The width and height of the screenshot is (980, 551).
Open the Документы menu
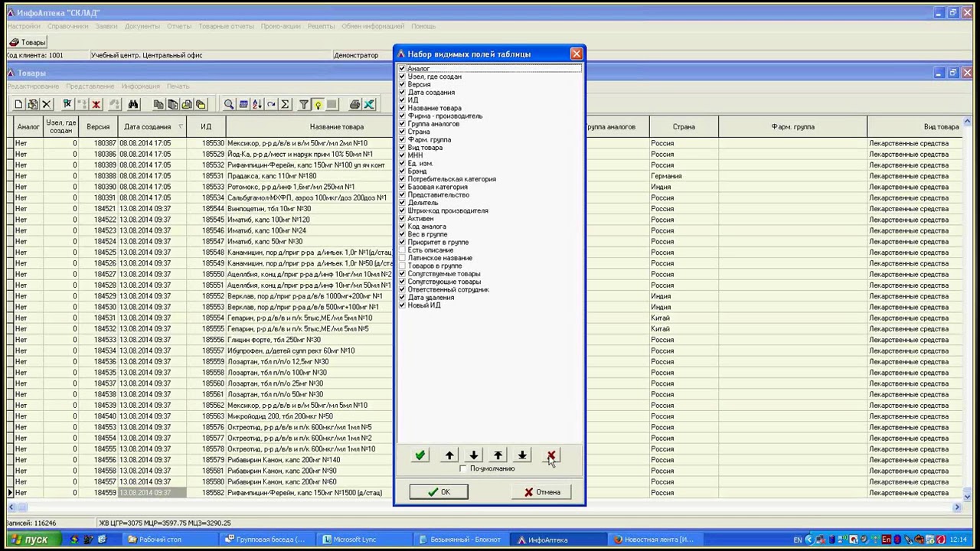[142, 26]
